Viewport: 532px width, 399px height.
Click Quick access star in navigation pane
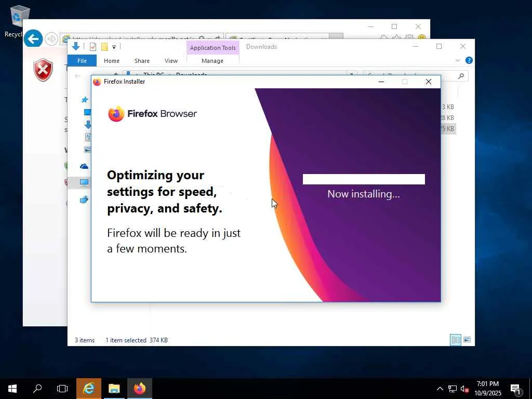coord(85,100)
